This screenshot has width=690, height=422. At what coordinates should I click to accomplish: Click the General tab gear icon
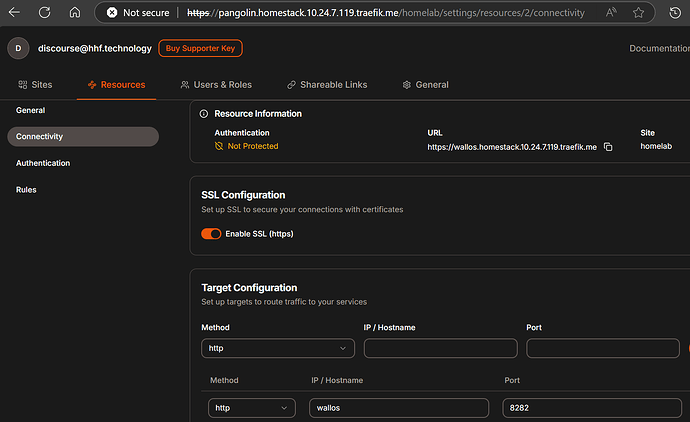[x=407, y=85]
